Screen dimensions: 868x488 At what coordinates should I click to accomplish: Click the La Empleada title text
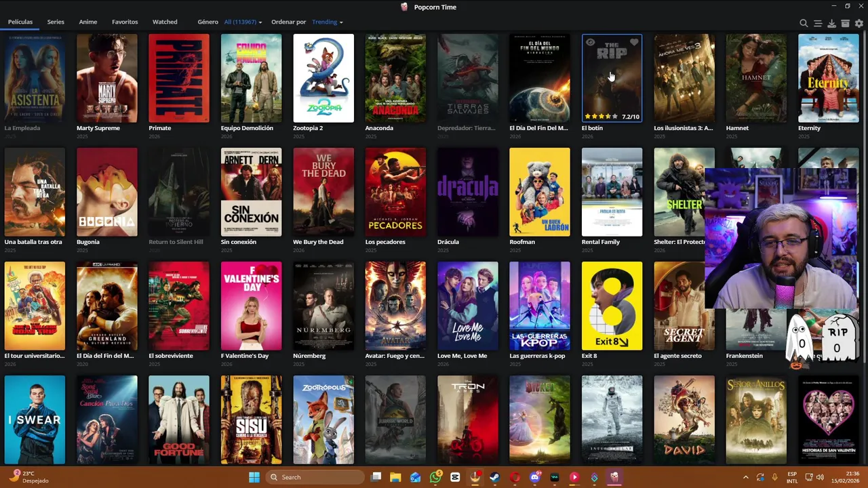(x=22, y=128)
